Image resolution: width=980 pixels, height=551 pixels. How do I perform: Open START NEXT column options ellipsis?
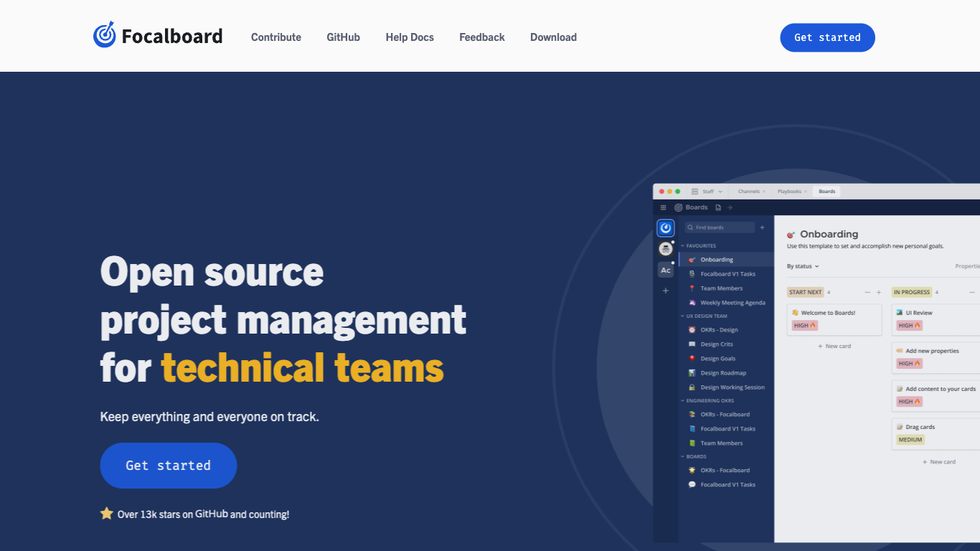click(x=867, y=293)
